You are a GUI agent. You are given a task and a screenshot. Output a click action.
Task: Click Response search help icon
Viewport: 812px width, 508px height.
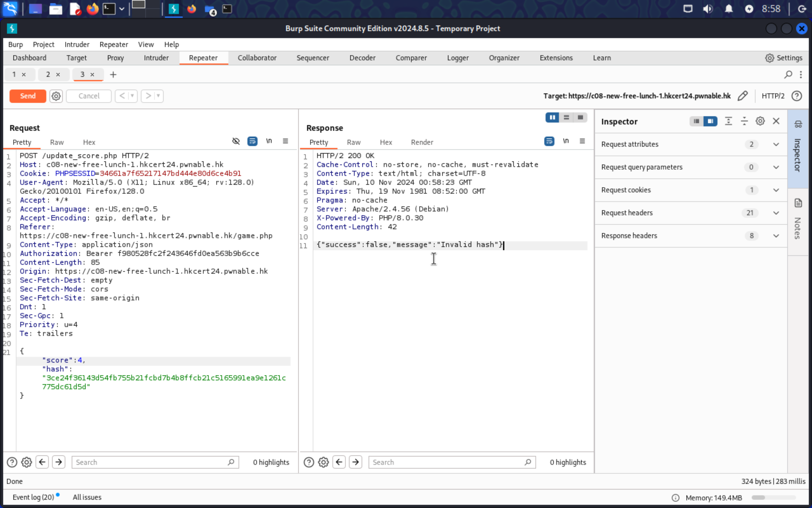309,462
